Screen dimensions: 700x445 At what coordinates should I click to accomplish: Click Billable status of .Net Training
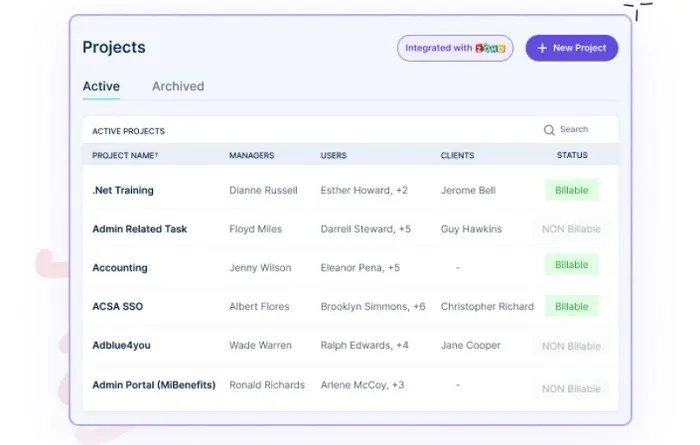[571, 191]
